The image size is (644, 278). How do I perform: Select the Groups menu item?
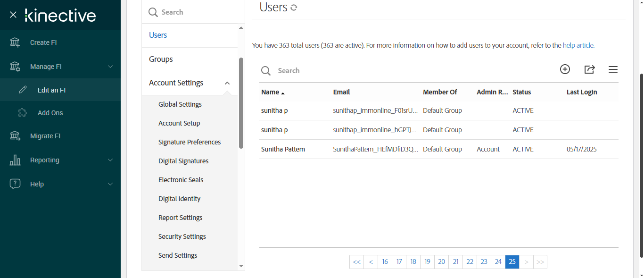click(x=161, y=59)
